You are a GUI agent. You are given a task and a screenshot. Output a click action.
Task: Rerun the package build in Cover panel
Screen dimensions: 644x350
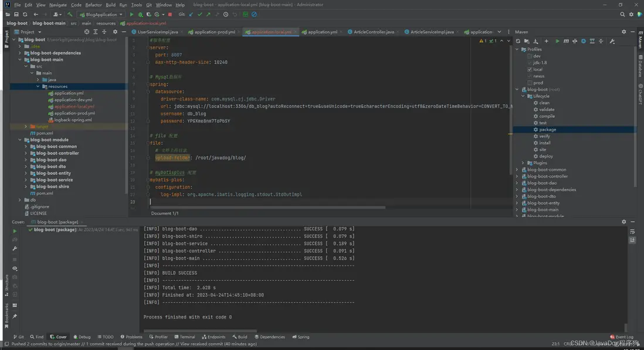click(x=15, y=231)
